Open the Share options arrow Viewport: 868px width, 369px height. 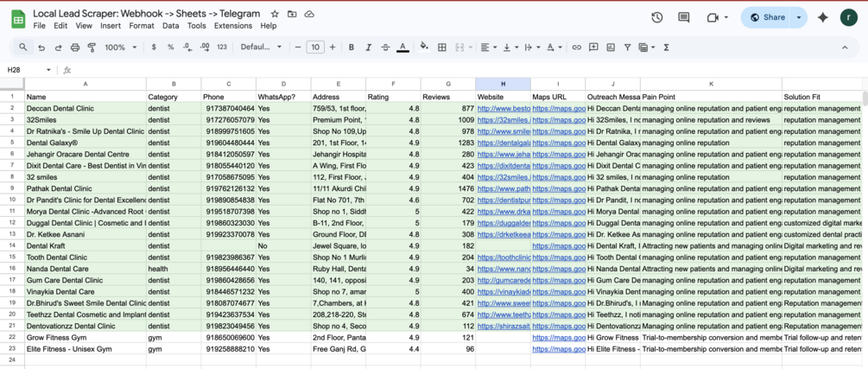click(799, 18)
